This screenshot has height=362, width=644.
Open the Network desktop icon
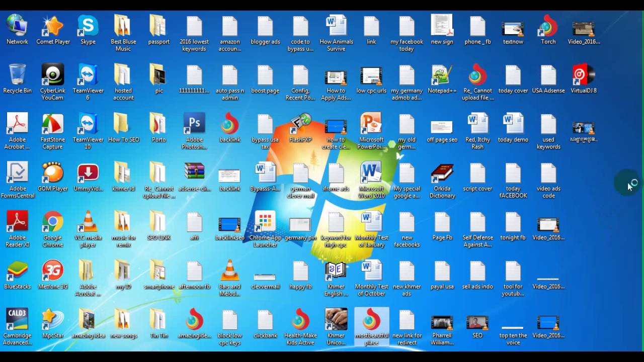click(17, 30)
